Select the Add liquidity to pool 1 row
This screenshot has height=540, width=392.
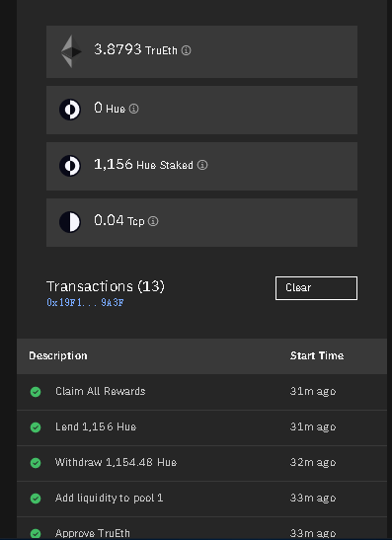(201, 499)
